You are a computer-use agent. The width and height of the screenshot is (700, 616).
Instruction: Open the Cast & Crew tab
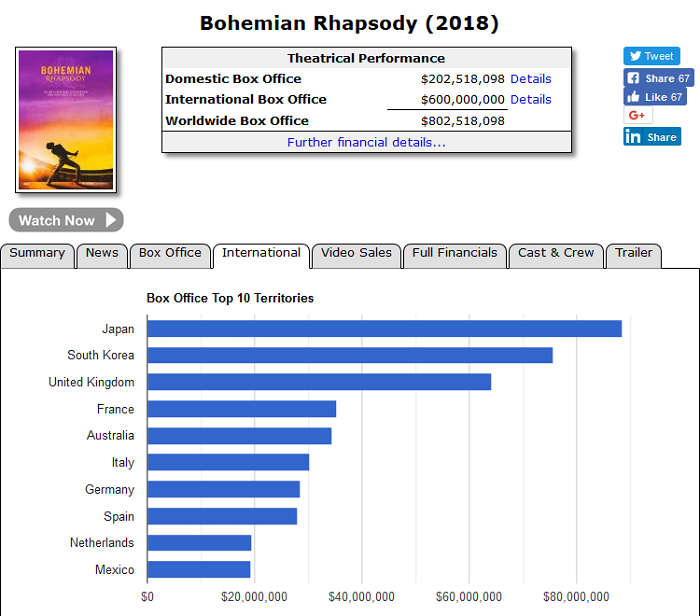(x=556, y=256)
